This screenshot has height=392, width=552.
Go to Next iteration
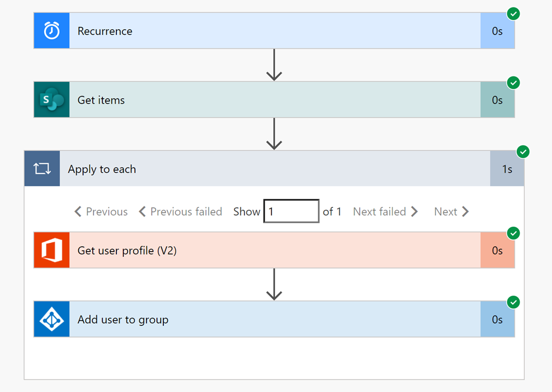click(x=451, y=212)
